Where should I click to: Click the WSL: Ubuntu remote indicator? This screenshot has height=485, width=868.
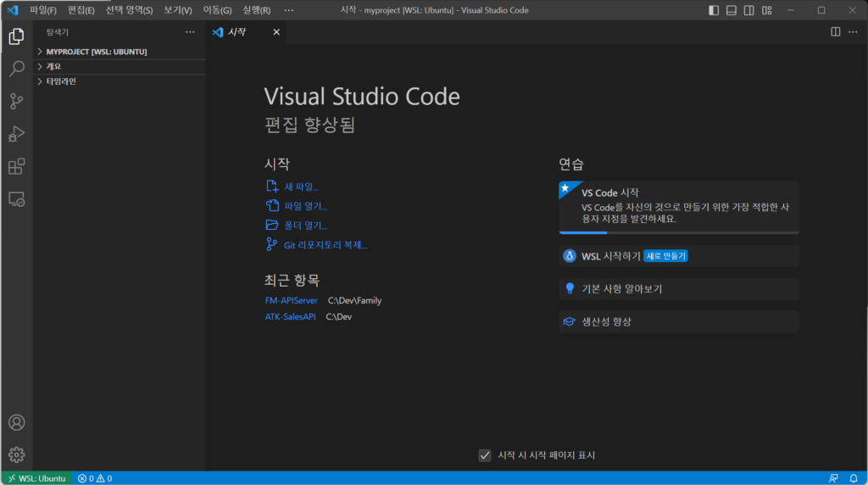[x=37, y=478]
